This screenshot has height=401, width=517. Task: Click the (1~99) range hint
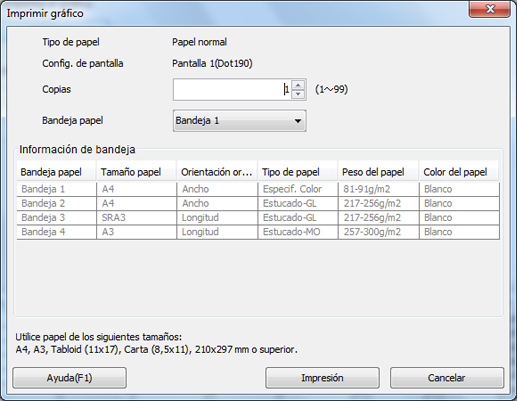pyautogui.click(x=331, y=89)
